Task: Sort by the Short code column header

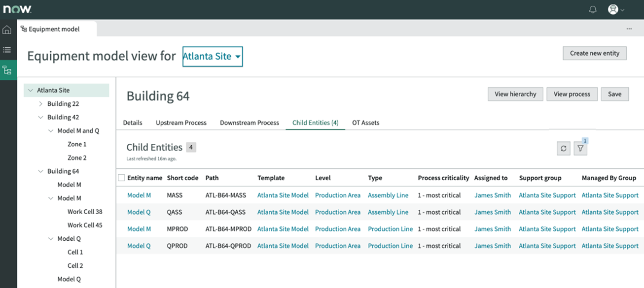Action: [182, 178]
